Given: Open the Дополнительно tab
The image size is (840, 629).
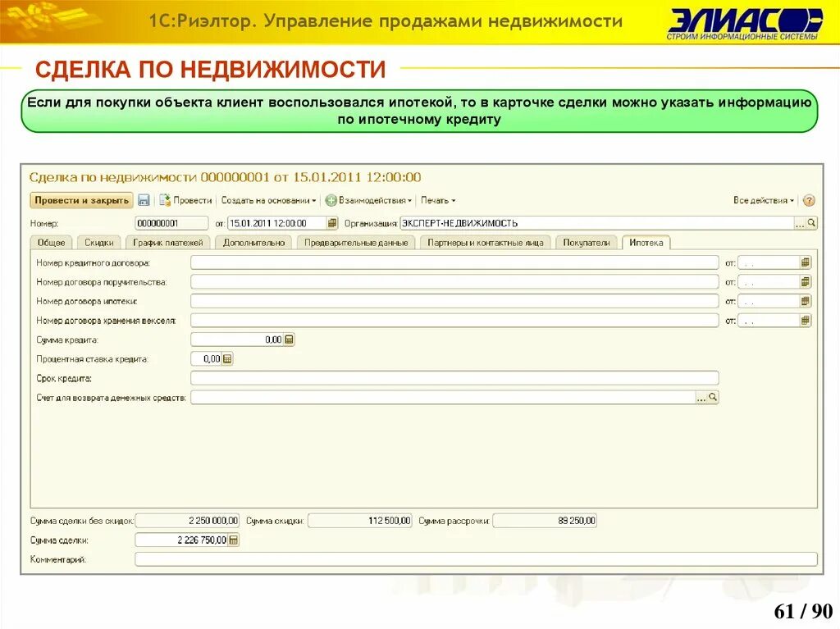Looking at the screenshot, I should [x=254, y=243].
